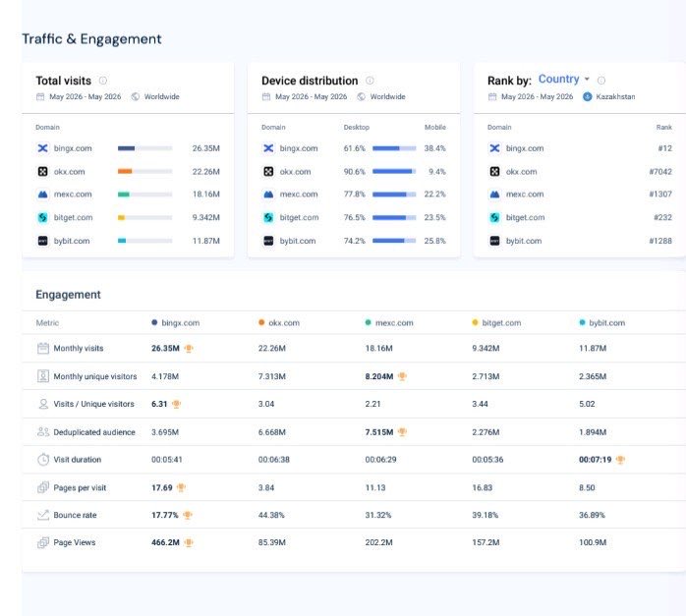Click mexc.com logo in Rank by card
Screen dimensions: 686x616
[x=494, y=195]
